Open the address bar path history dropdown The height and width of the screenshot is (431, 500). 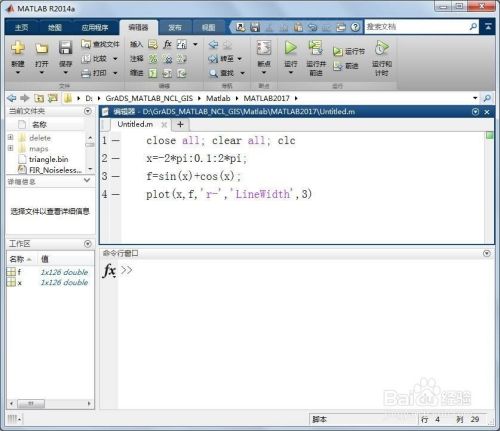[475, 98]
